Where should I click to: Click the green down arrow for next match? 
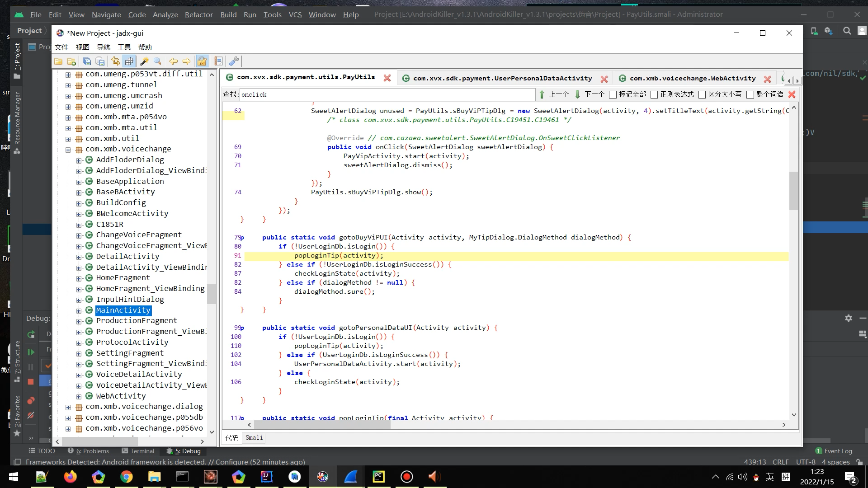click(577, 94)
